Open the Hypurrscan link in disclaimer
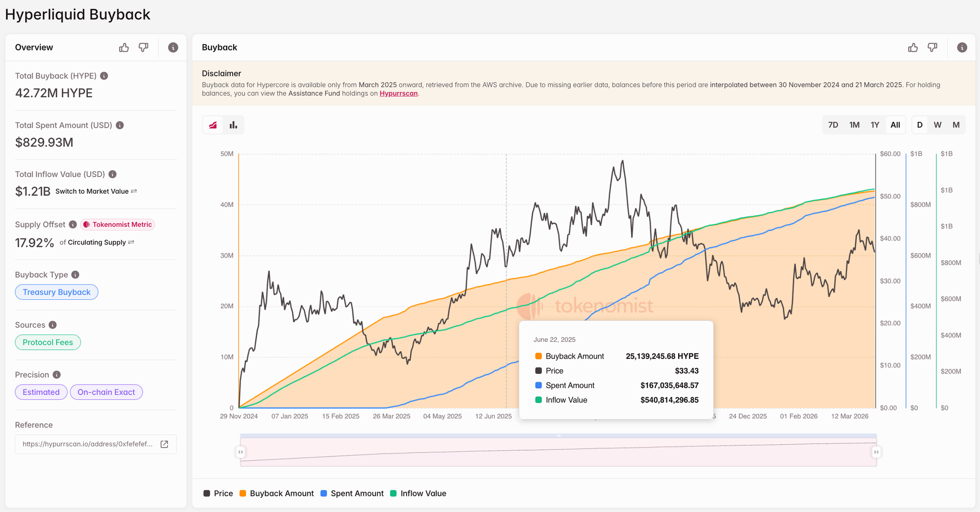Viewport: 980px width, 512px height. pos(398,94)
